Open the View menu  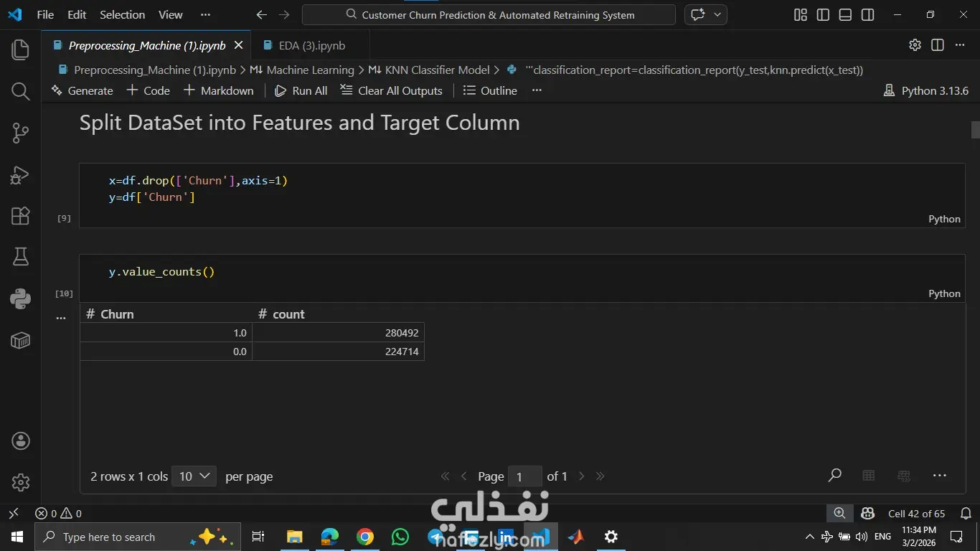pyautogui.click(x=171, y=14)
